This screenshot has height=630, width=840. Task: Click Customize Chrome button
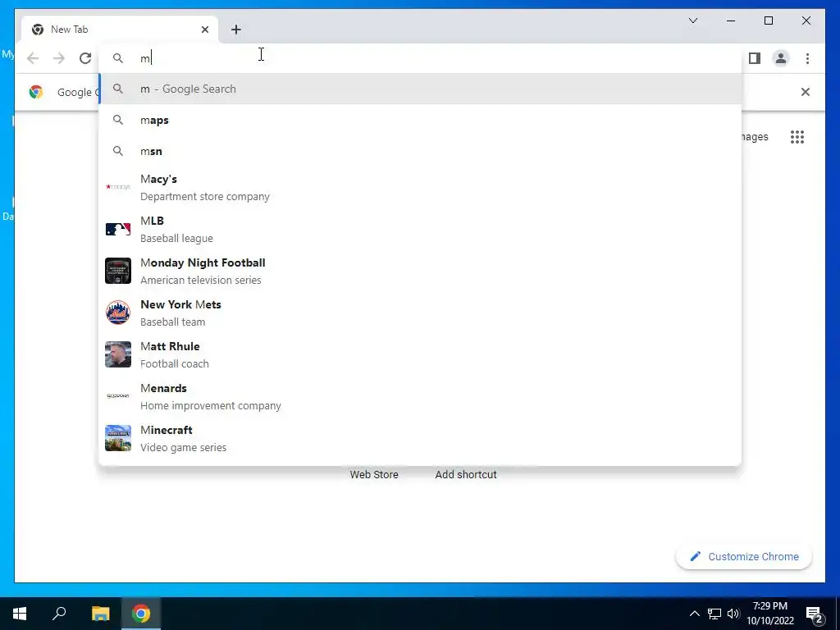pos(744,557)
